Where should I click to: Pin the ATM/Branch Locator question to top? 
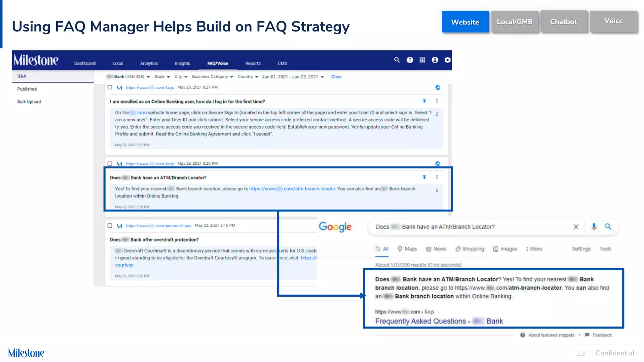424,177
